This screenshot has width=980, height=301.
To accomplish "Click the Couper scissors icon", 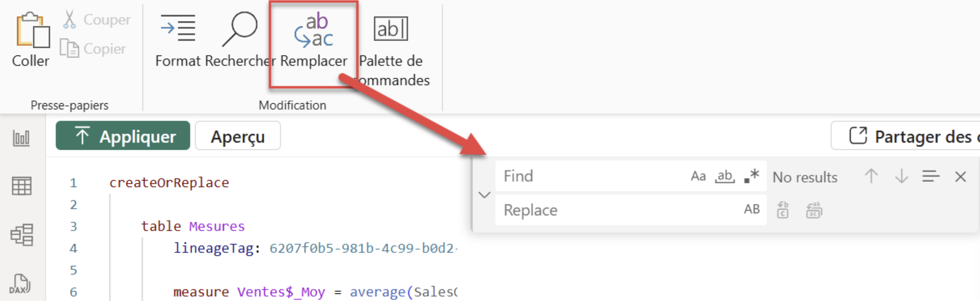I will click(x=69, y=20).
